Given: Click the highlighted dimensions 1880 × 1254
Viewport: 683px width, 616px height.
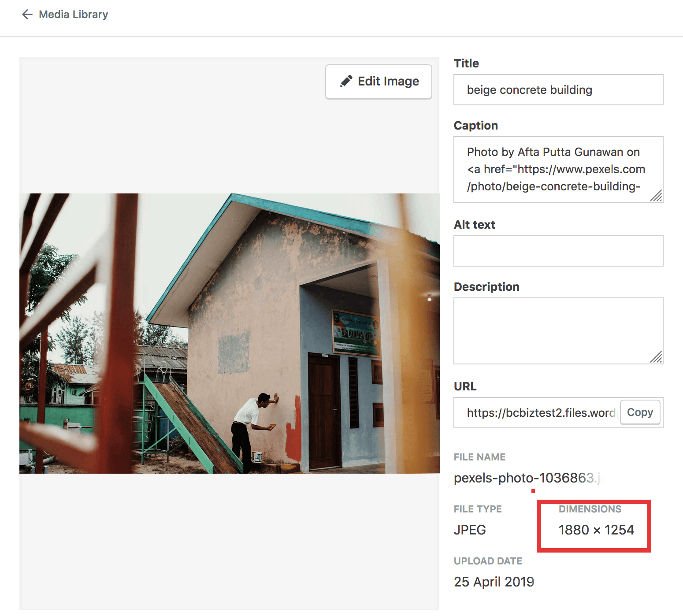Looking at the screenshot, I should tap(597, 530).
